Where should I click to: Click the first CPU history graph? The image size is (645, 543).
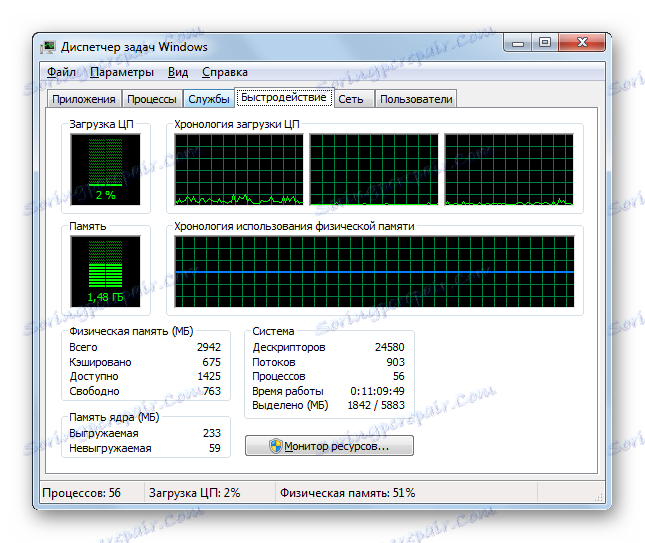[x=239, y=169]
